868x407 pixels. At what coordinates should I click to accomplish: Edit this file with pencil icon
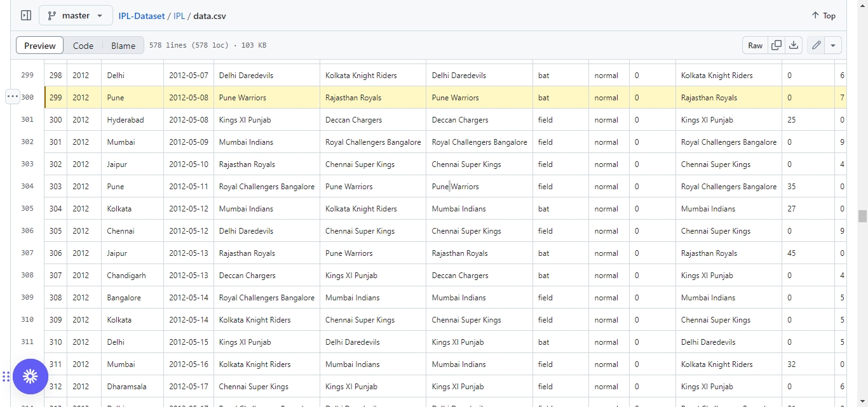816,46
